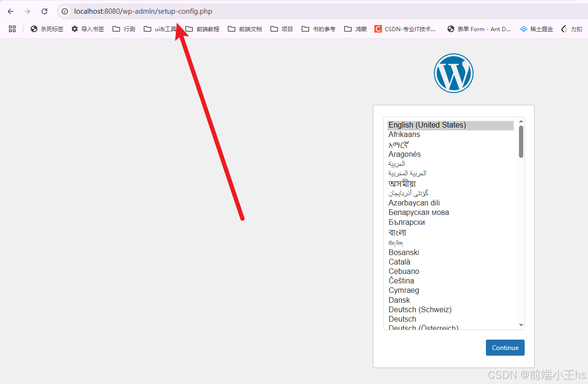Open the 项目 bookmark folder
Image resolution: width=588 pixels, height=384 pixels.
click(282, 29)
